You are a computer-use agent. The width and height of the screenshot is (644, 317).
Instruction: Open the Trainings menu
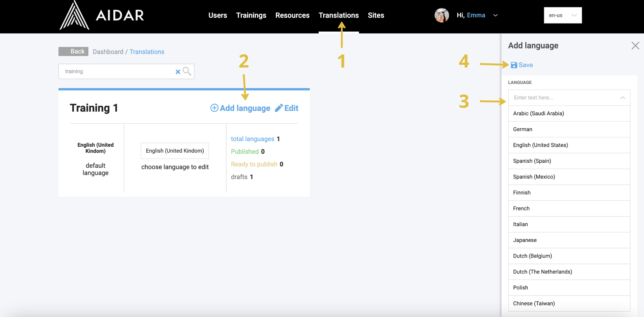point(251,15)
